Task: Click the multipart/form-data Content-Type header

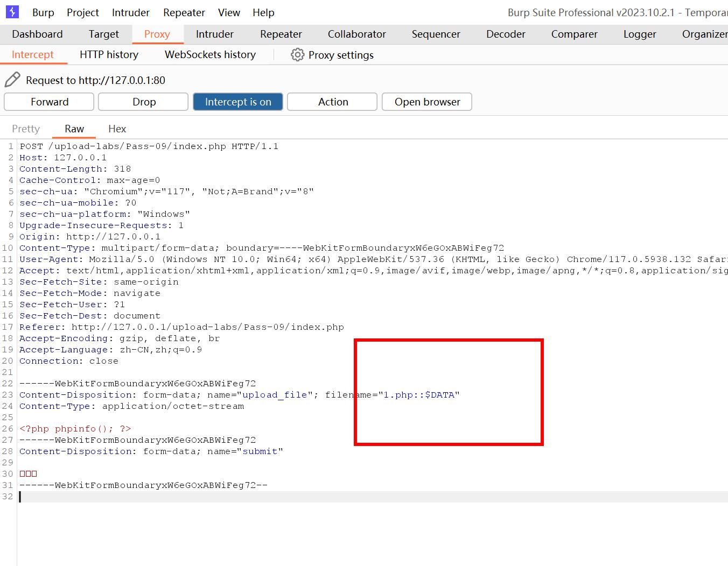Action: [262, 248]
